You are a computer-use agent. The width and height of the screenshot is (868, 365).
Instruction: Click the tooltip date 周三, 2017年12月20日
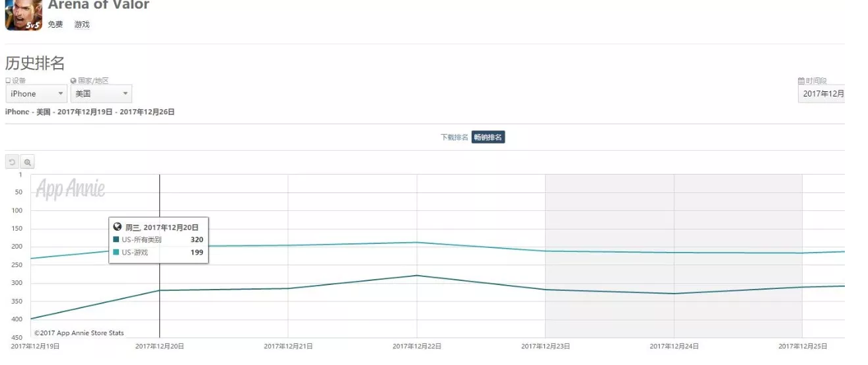pyautogui.click(x=162, y=227)
